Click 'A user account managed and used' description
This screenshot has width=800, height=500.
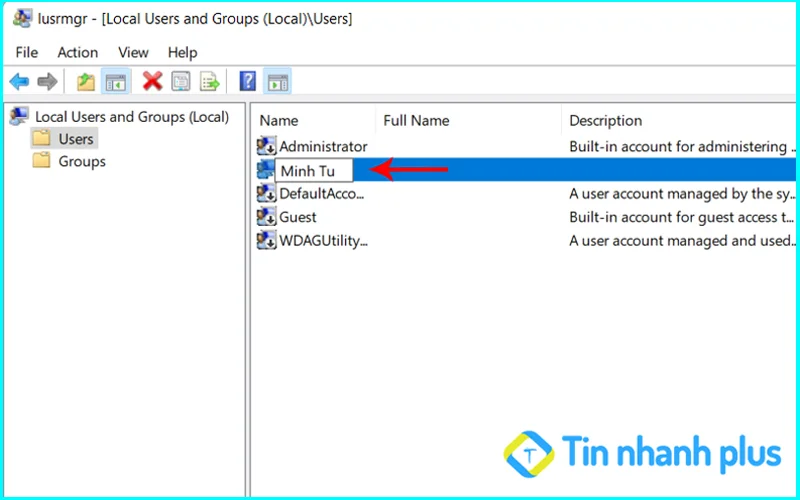click(x=682, y=241)
